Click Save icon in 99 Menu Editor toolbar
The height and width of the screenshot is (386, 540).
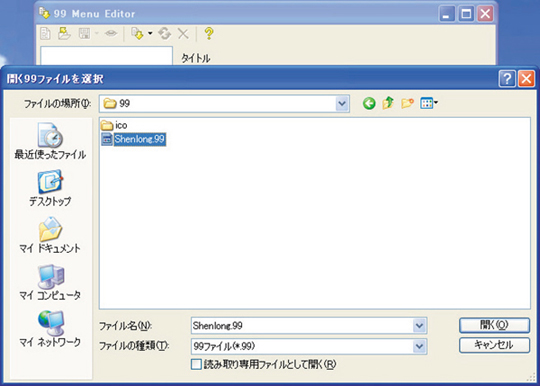pyautogui.click(x=85, y=34)
